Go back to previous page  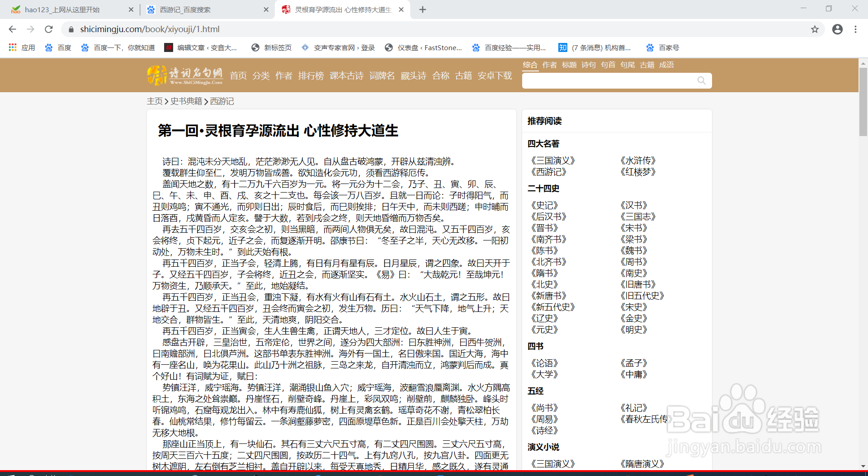click(x=12, y=29)
